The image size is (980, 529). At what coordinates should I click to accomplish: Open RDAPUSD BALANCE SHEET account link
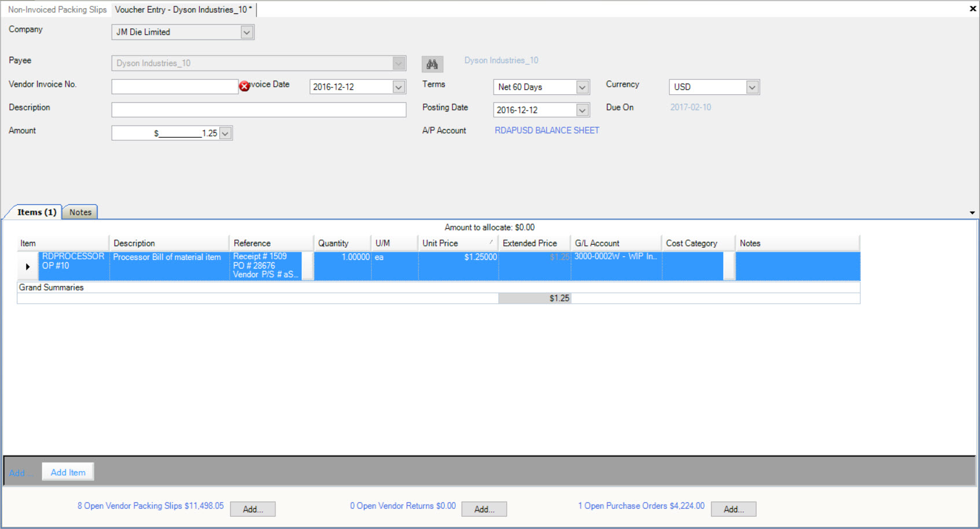point(547,131)
